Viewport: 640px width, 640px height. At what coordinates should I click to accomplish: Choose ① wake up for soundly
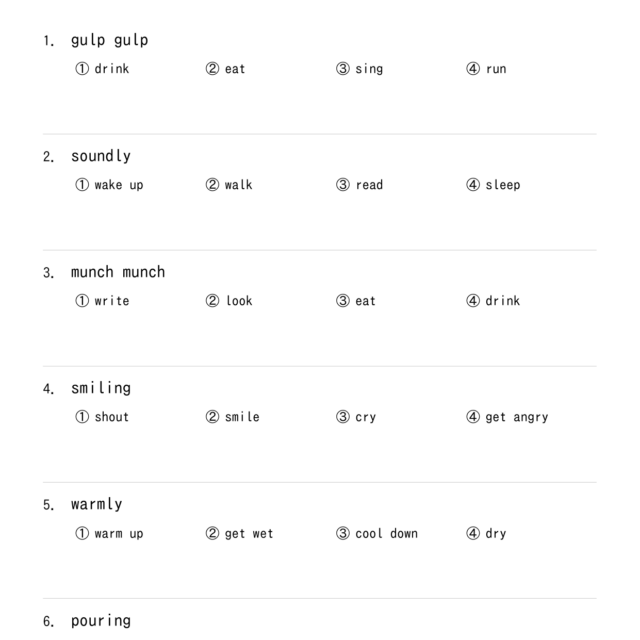109,185
